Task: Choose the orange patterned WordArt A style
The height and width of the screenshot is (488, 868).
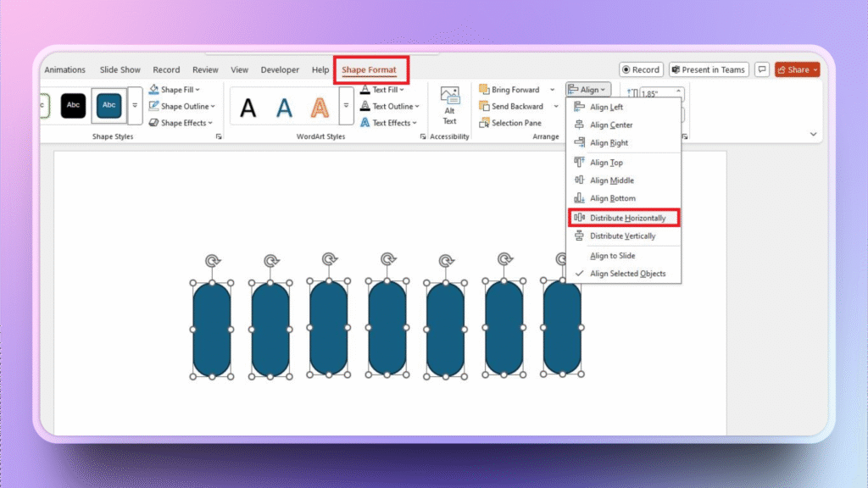Action: [320, 107]
